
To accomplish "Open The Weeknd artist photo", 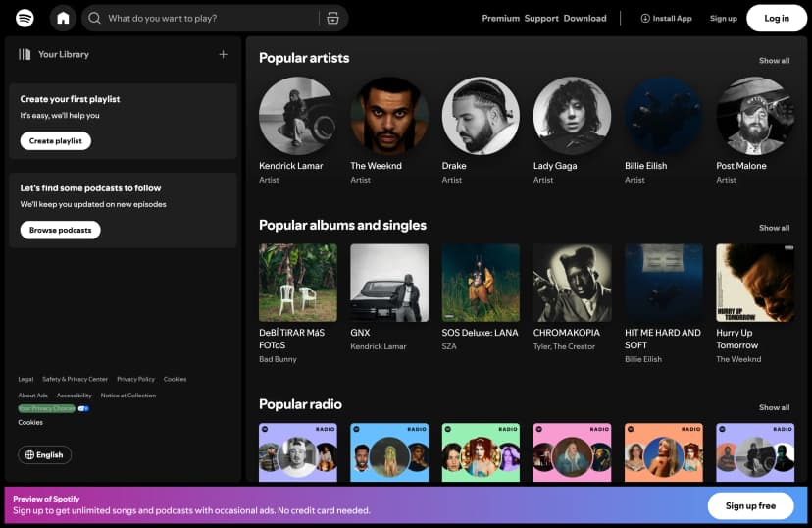I will pos(389,116).
